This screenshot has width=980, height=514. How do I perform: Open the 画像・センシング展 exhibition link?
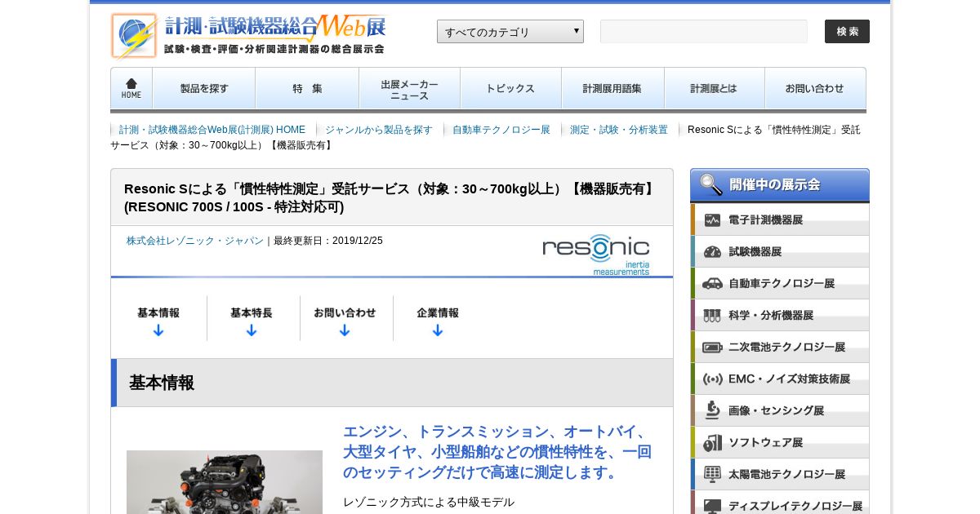780,410
